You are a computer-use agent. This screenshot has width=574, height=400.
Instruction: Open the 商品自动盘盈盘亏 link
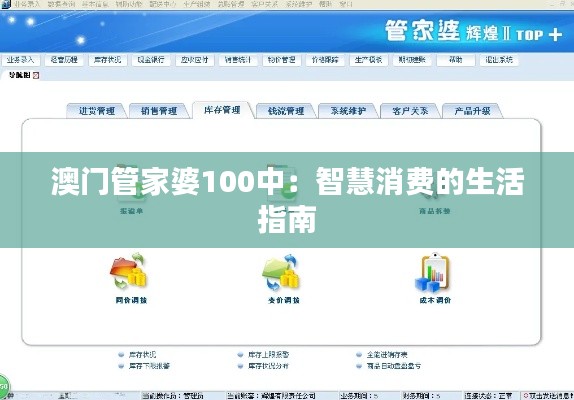tap(394, 366)
